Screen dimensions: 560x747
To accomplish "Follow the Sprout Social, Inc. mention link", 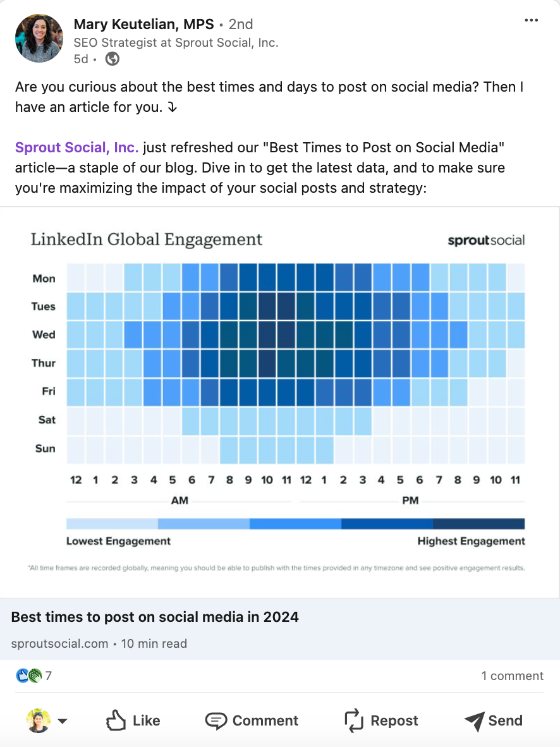I will (76, 147).
